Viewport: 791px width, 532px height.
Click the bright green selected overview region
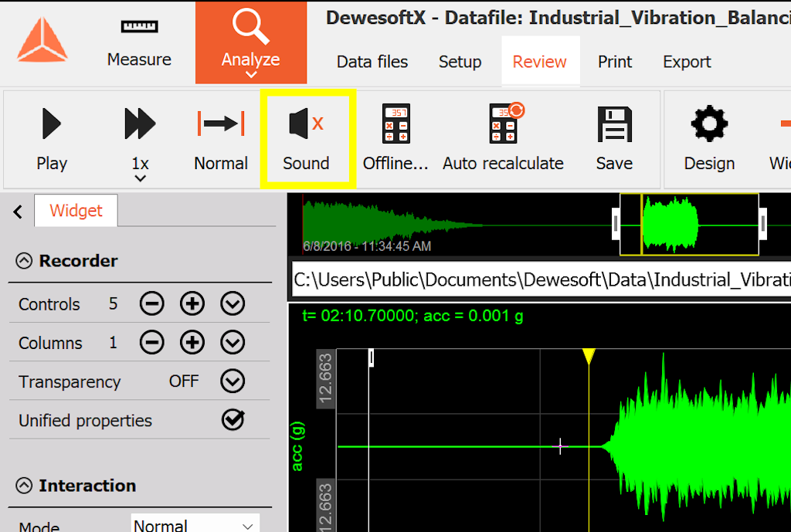coord(670,224)
